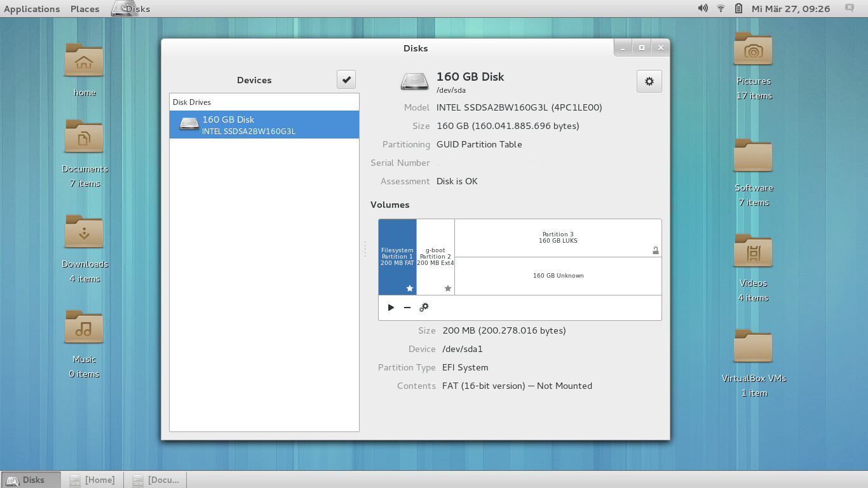Mount the selected volume with the play button

pyautogui.click(x=391, y=308)
